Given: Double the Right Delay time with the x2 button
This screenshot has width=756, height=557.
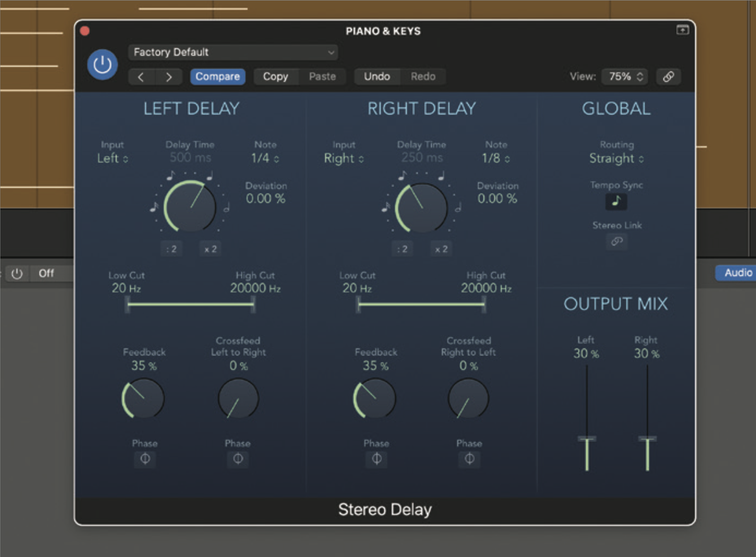Looking at the screenshot, I should 441,248.
